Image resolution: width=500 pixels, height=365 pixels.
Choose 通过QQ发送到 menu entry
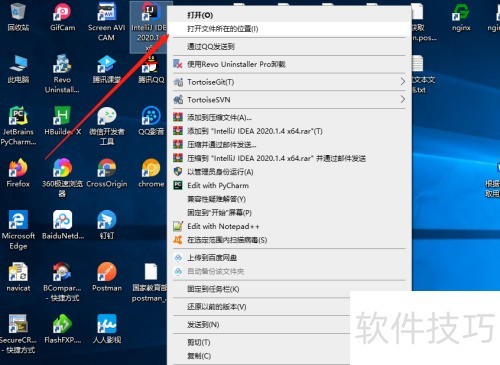[289, 46]
